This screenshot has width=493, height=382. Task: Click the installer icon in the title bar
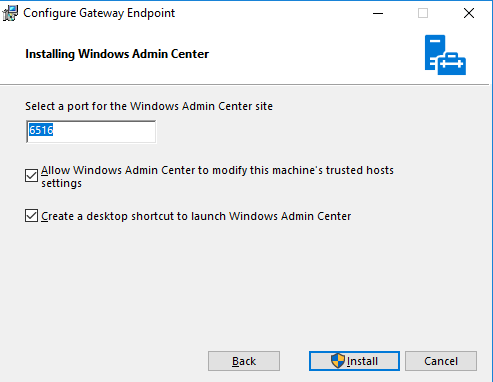(10, 13)
